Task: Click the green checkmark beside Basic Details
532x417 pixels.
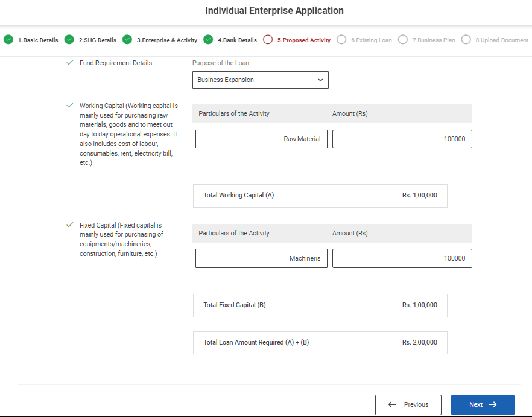Action: click(x=8, y=40)
